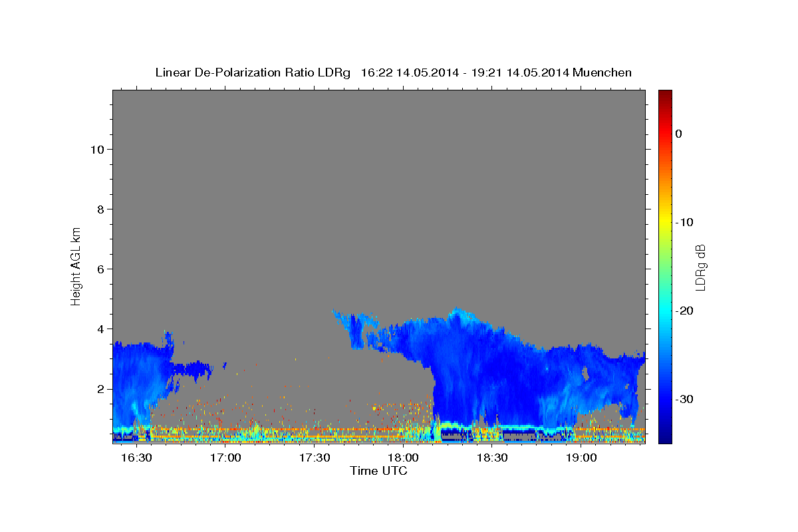Screen dimensions: 798x532
Task: Click the dark blue bottom of colorbar
Action: [x=665, y=436]
